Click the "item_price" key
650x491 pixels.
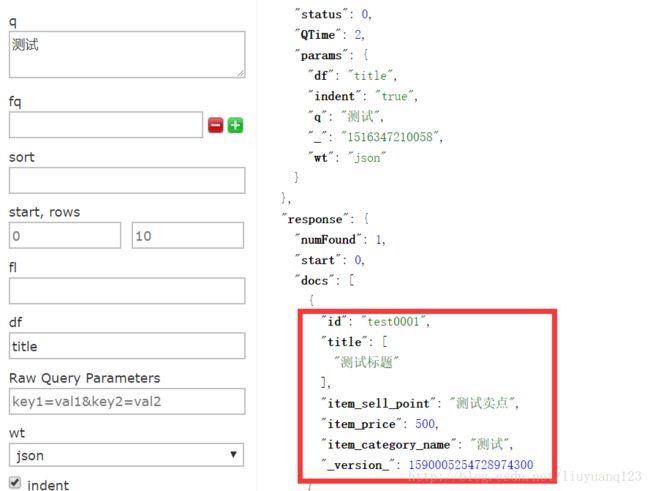pos(361,424)
